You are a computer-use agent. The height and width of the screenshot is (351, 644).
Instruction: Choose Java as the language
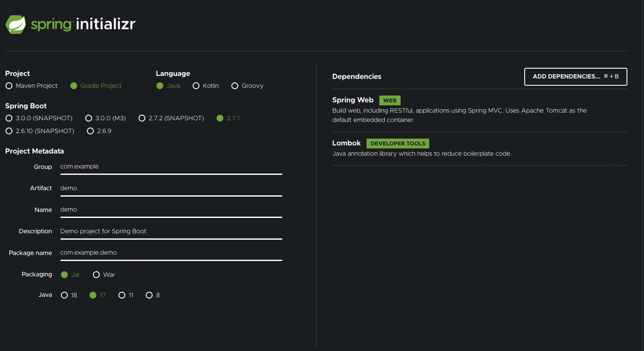[x=168, y=86]
